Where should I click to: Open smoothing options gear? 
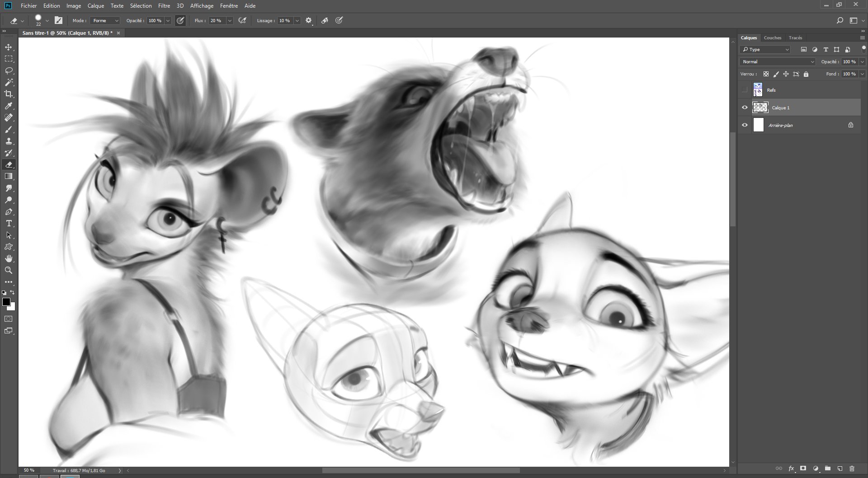(x=309, y=20)
